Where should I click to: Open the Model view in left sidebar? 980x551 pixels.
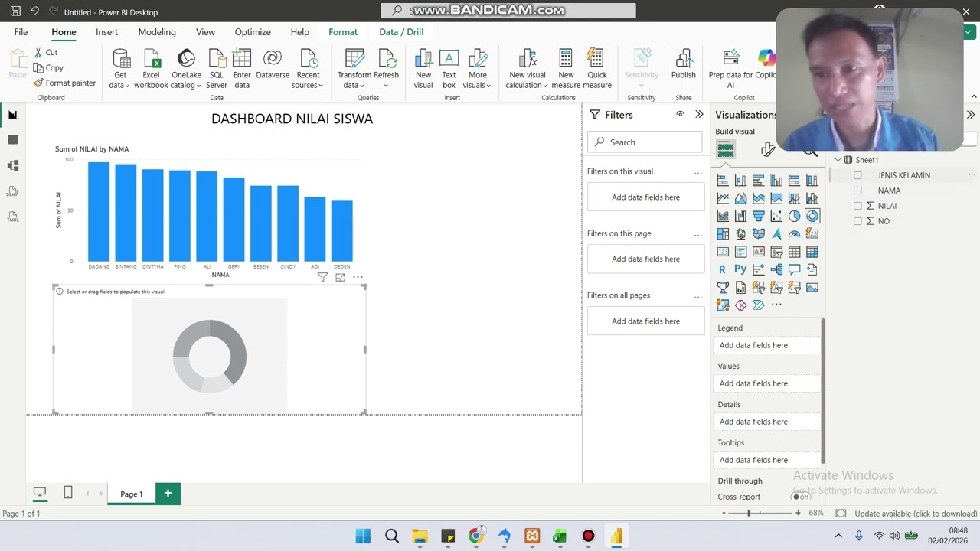[x=12, y=165]
